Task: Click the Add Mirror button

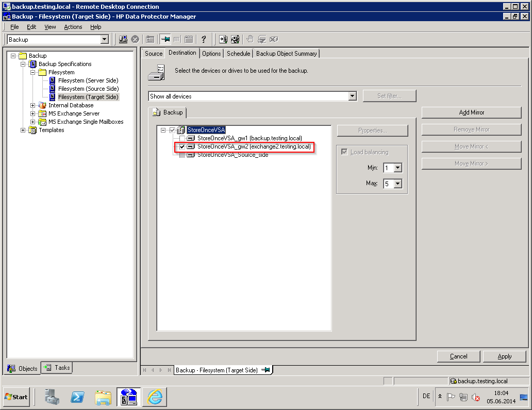Action: [471, 112]
